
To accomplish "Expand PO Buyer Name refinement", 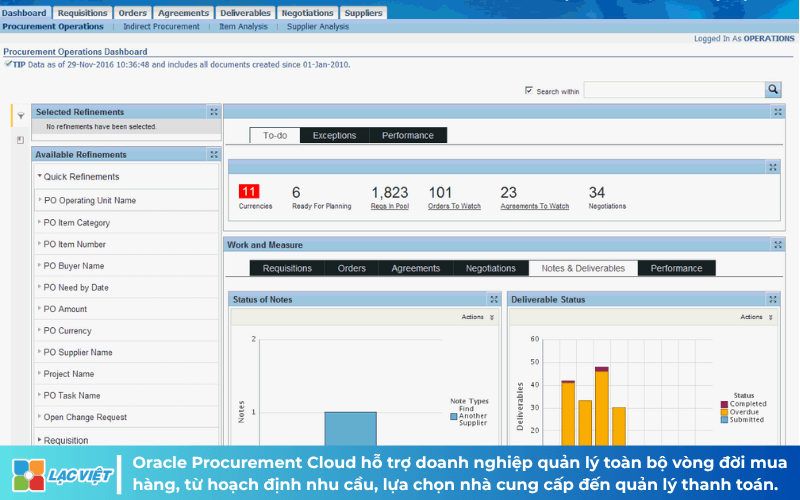I will click(39, 265).
